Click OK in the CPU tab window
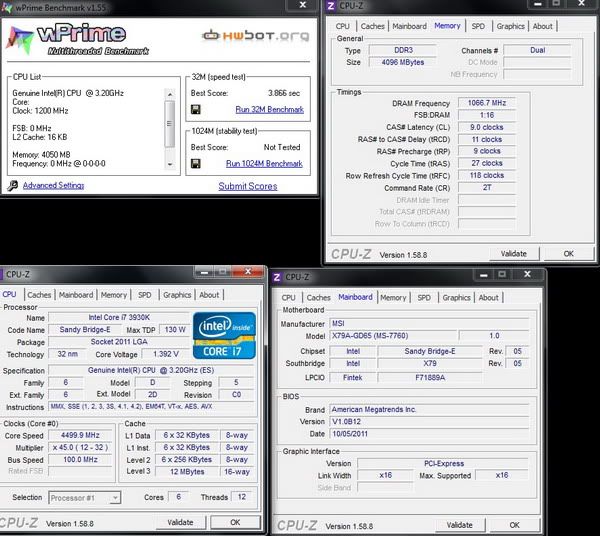The height and width of the screenshot is (536, 600). (235, 522)
